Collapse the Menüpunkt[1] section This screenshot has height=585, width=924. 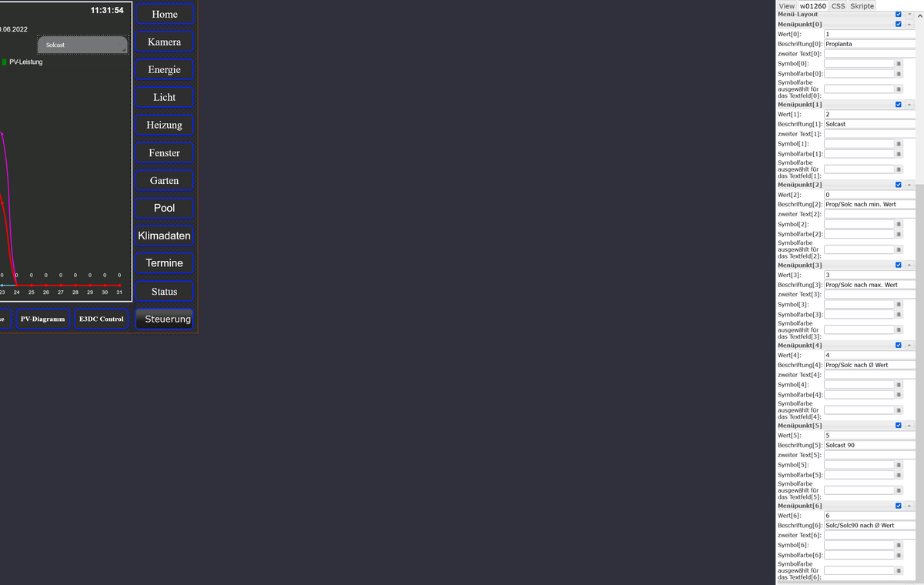[x=909, y=104]
